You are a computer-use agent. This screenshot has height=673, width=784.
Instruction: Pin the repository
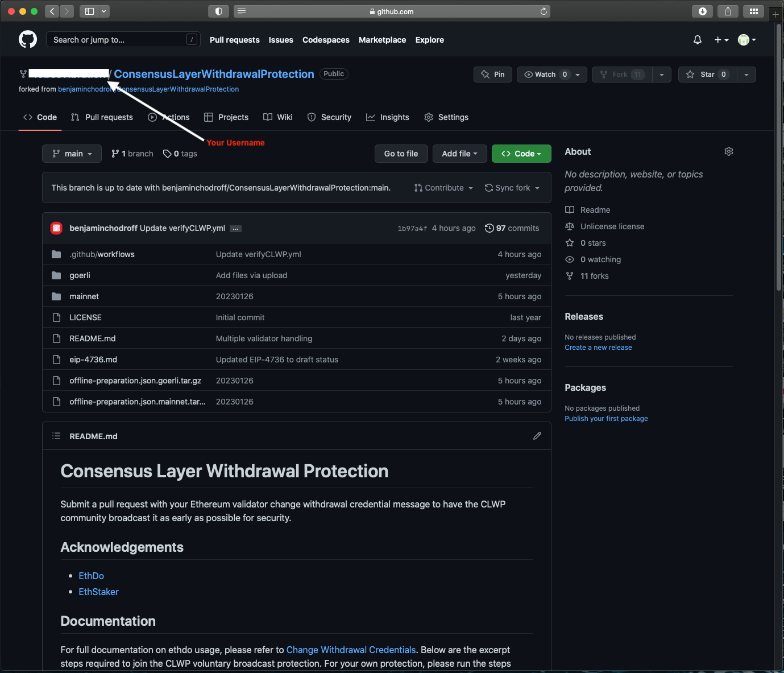click(x=493, y=75)
